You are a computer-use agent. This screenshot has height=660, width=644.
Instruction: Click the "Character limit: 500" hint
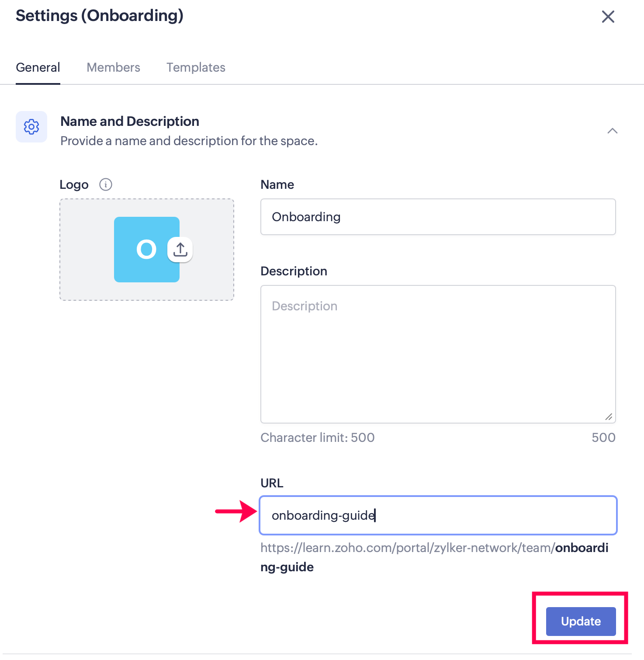318,438
